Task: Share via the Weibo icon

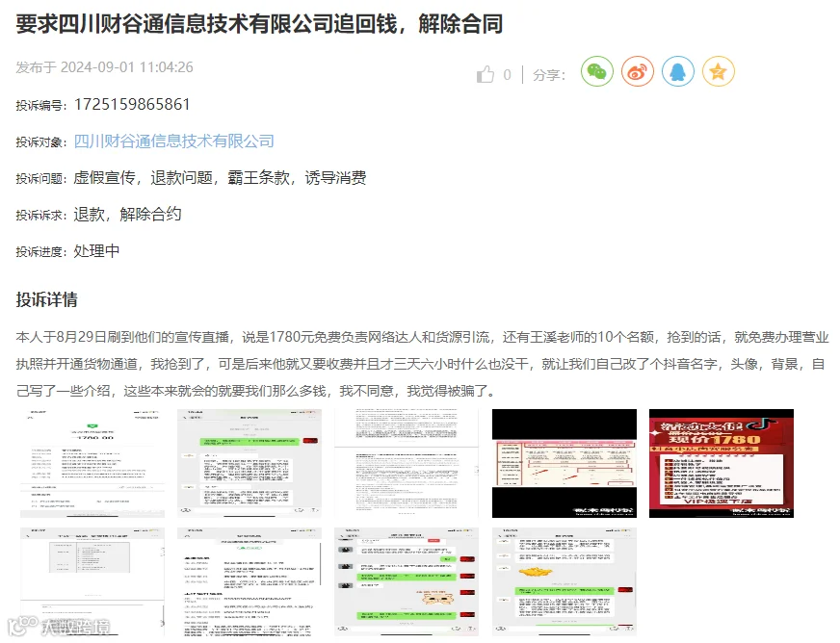Action: click(638, 71)
